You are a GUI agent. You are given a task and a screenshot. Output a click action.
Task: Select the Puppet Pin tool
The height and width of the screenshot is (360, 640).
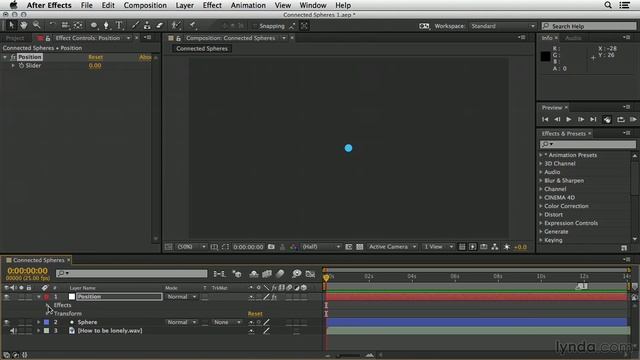[x=193, y=25]
